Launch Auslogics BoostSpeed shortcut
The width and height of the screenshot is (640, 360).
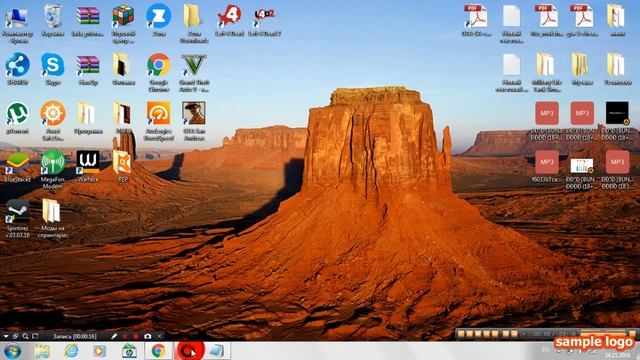pyautogui.click(x=159, y=120)
